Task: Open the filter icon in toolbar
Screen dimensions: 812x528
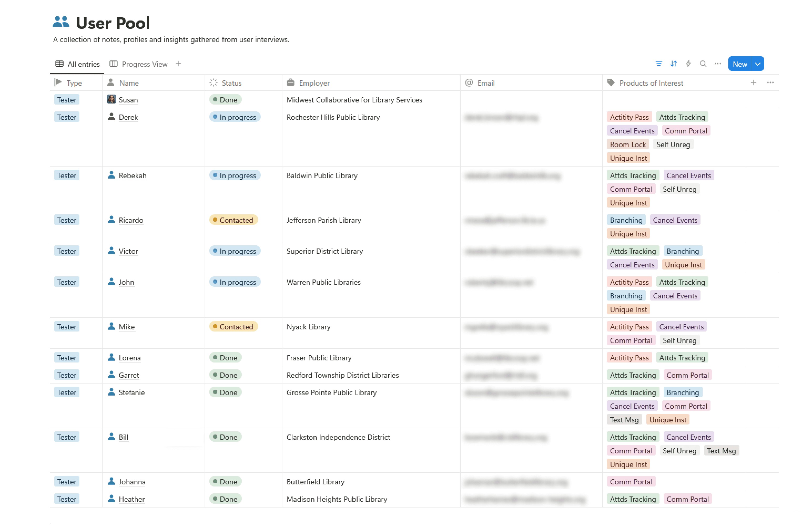Action: [659, 64]
